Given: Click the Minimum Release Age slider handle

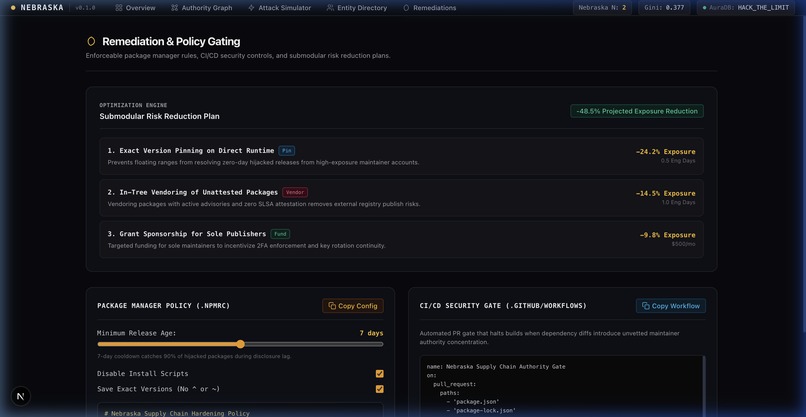Looking at the screenshot, I should (x=241, y=344).
